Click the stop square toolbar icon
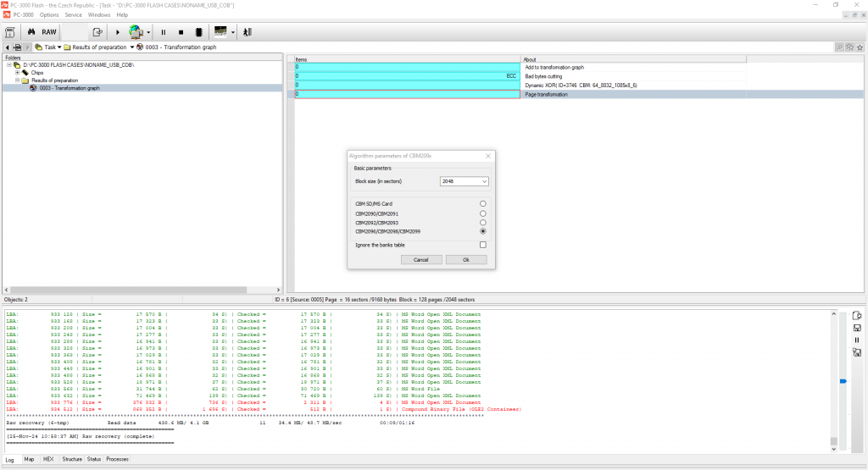The image size is (868, 470). coord(181,32)
